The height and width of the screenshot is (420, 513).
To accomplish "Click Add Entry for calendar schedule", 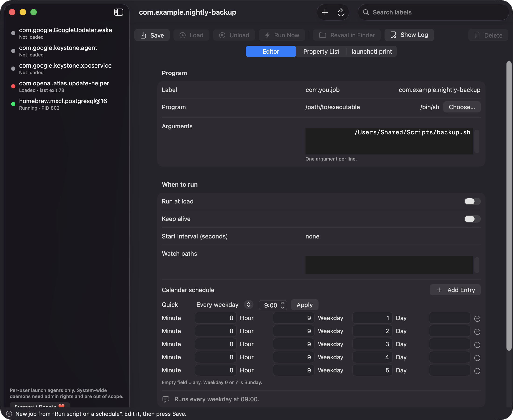I will pos(455,290).
